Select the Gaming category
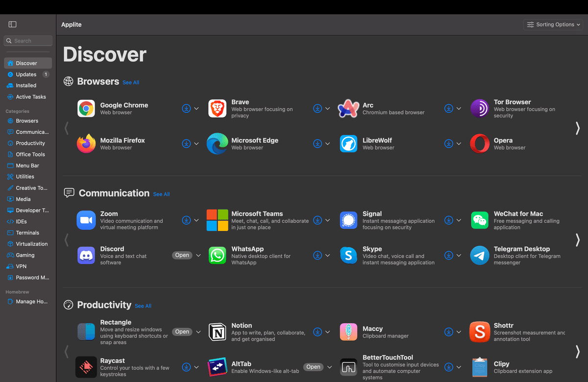The image size is (588, 382). tap(28, 255)
